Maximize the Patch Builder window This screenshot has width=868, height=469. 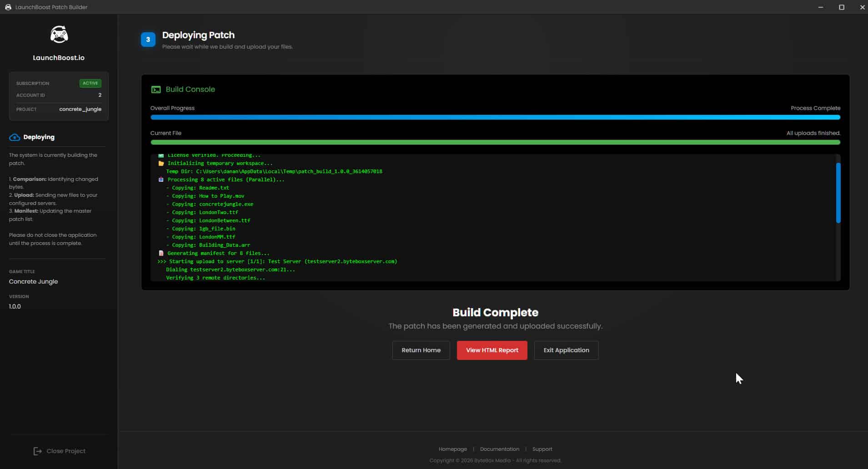[842, 7]
